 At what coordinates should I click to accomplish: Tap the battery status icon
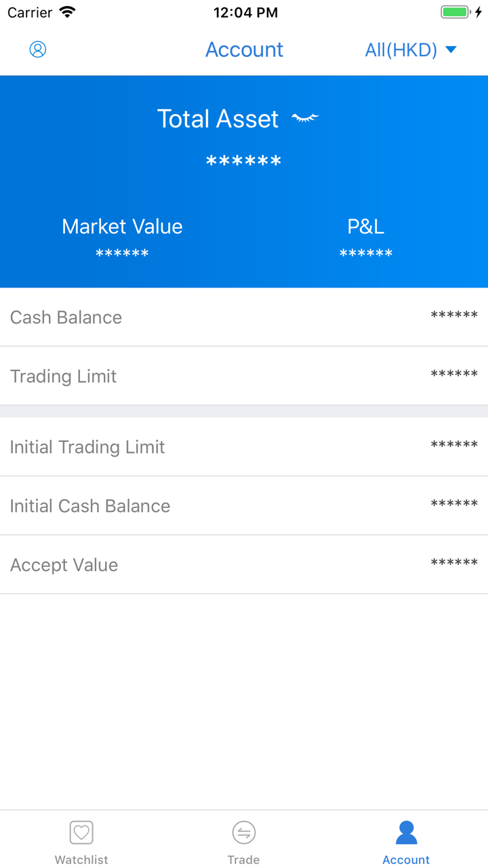[455, 12]
